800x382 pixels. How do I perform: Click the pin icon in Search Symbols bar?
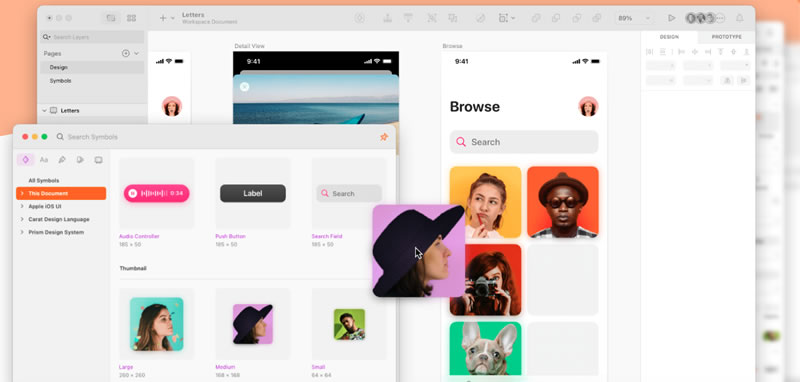(x=384, y=137)
